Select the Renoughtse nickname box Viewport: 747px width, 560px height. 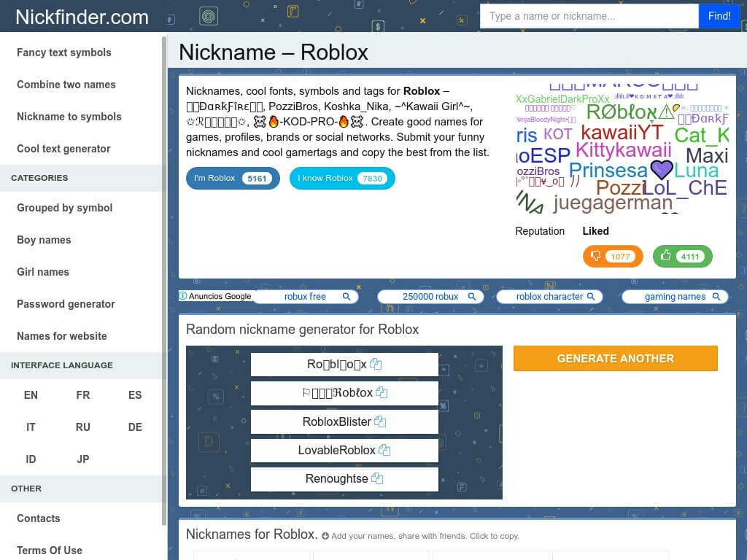(344, 479)
